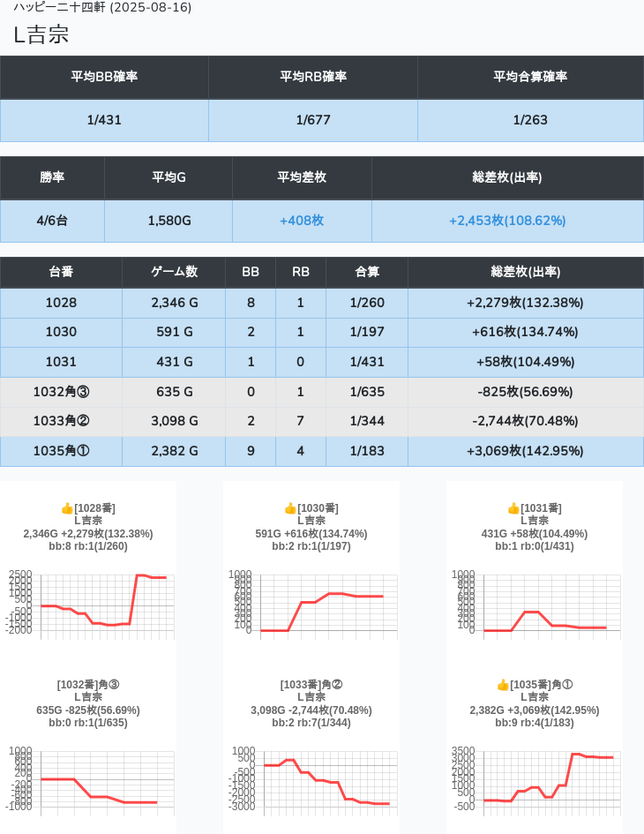
Task: Select the 1028 machine number cell
Action: click(x=61, y=303)
